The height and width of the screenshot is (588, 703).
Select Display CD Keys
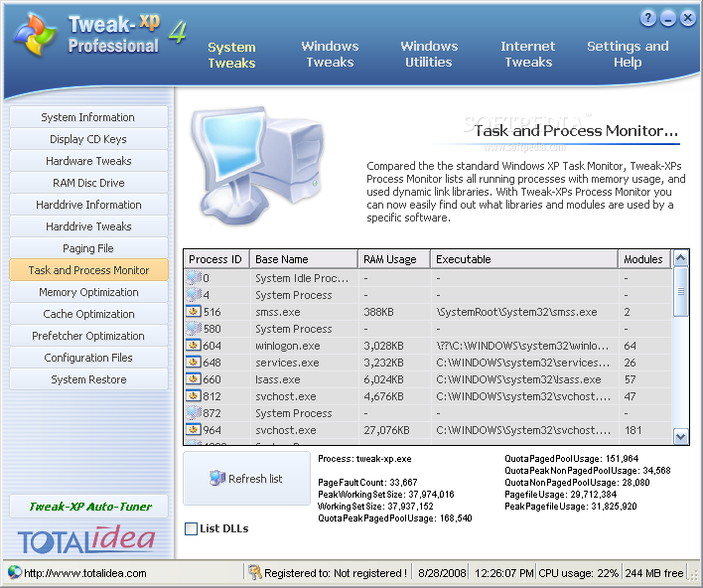(x=88, y=139)
